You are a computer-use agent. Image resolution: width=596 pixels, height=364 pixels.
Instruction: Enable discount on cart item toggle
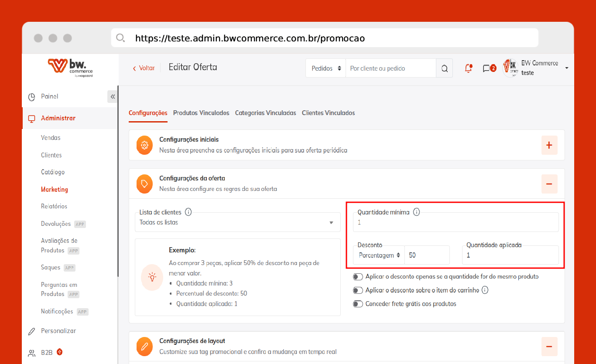358,290
